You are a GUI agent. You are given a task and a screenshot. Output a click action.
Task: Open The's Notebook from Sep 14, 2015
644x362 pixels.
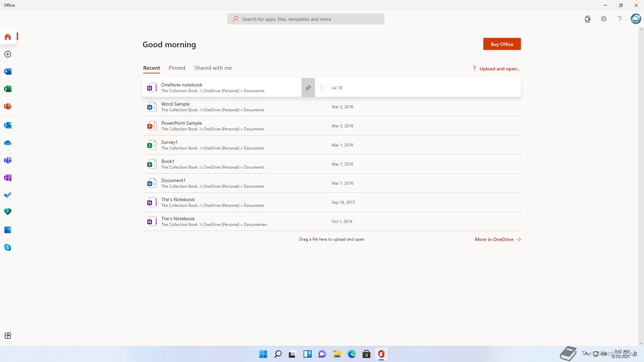click(x=331, y=202)
